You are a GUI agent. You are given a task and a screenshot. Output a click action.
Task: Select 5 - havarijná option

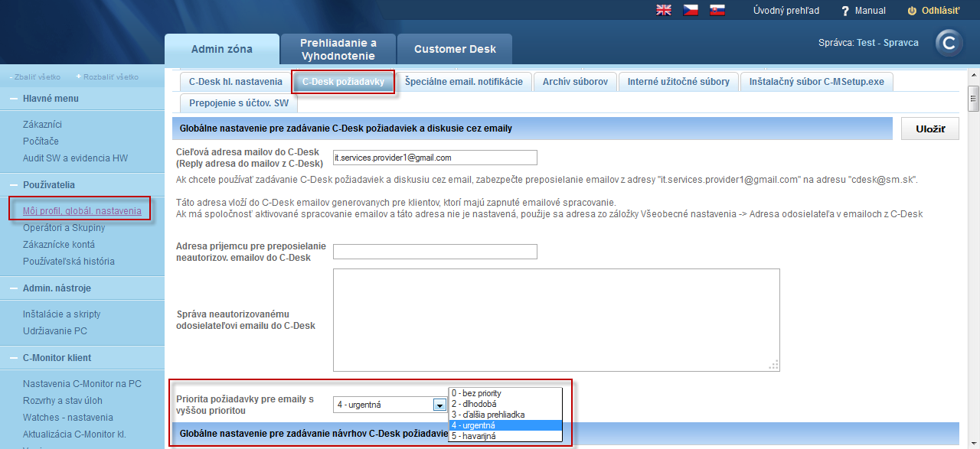point(505,436)
